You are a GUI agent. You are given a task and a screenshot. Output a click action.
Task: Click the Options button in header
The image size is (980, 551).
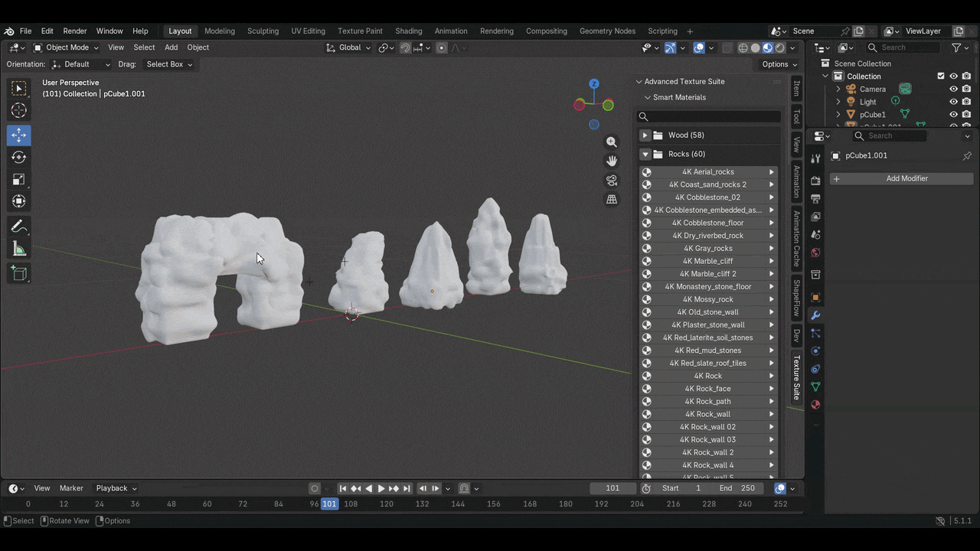click(779, 64)
